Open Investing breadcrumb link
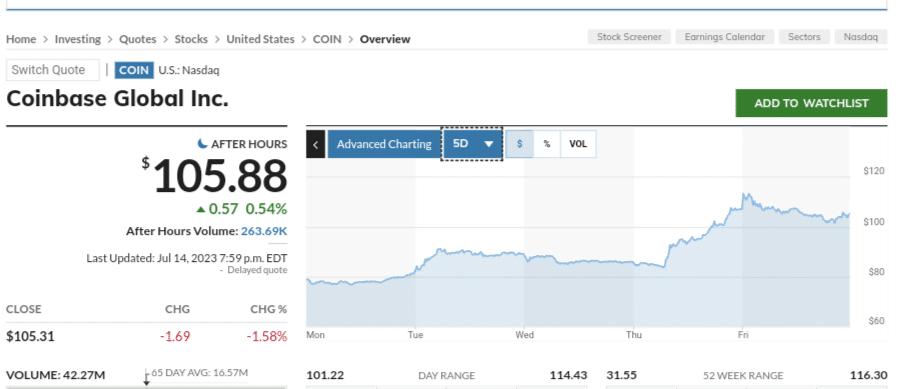Viewport: 898px width, 389px height. [77, 39]
